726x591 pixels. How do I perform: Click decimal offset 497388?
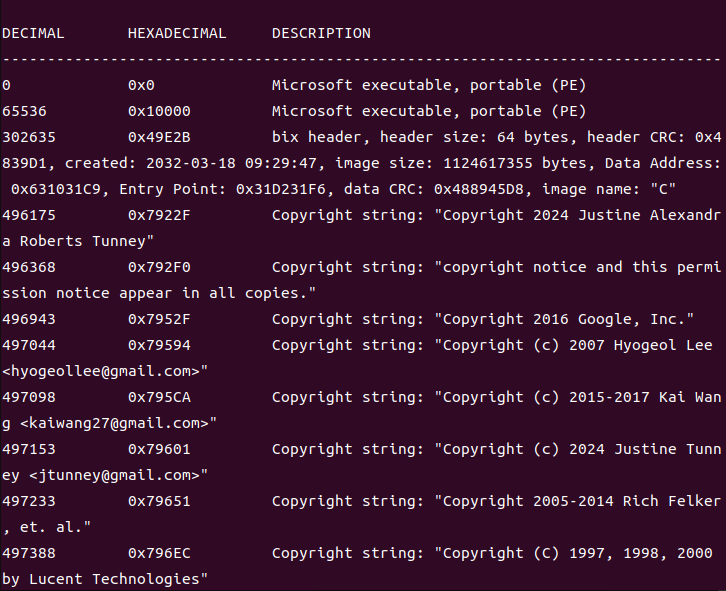pyautogui.click(x=29, y=553)
